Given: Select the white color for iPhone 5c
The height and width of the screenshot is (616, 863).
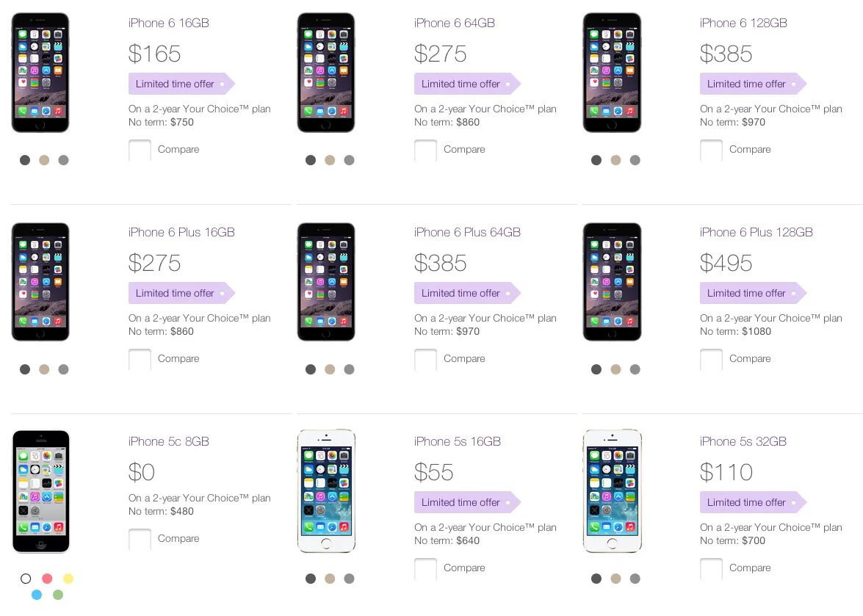Looking at the screenshot, I should click(26, 579).
